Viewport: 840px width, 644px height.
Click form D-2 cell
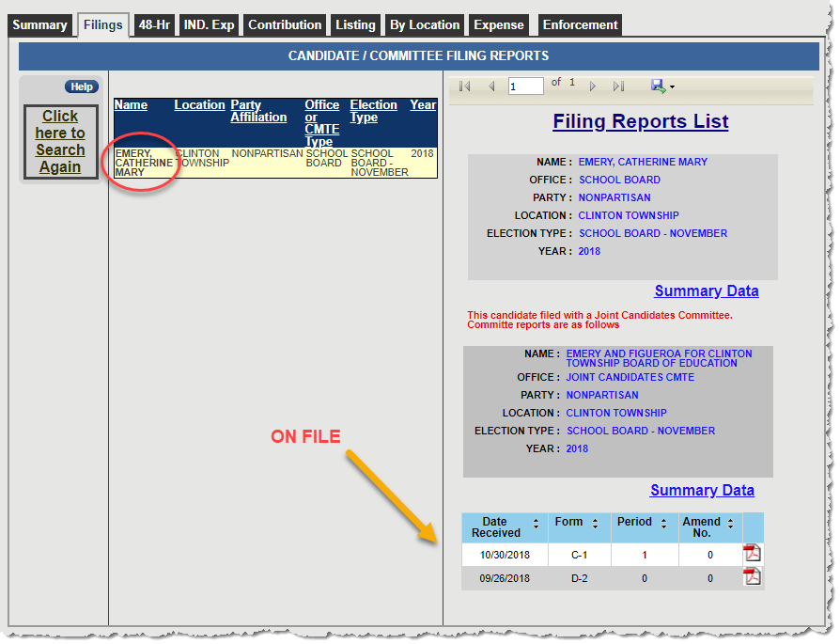(579, 578)
